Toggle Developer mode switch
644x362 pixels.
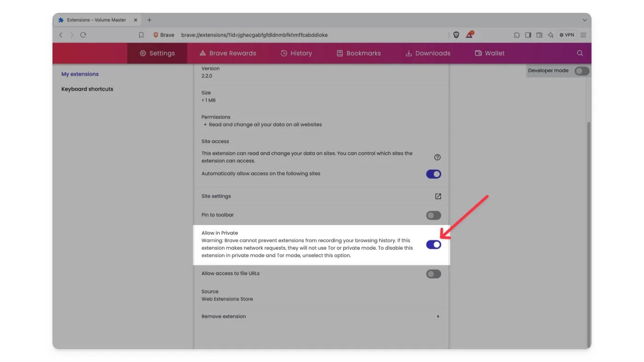point(582,71)
